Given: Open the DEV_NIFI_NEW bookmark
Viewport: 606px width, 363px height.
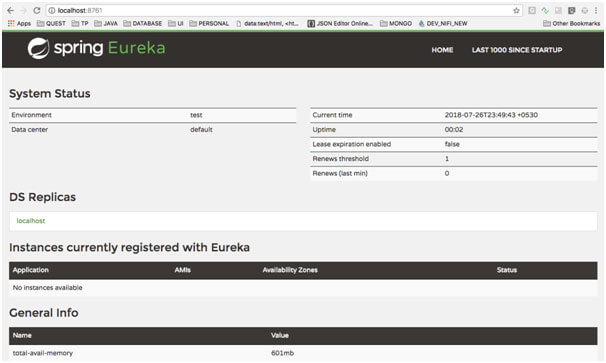Looking at the screenshot, I should (443, 24).
